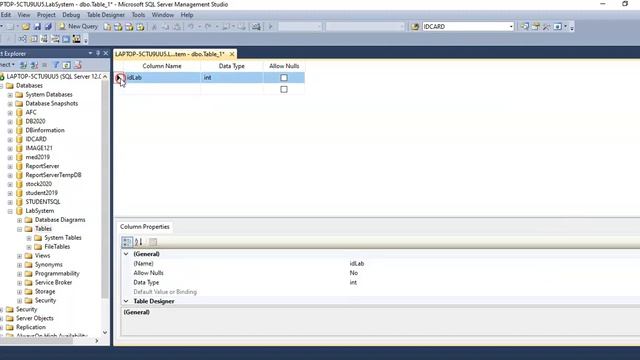The height and width of the screenshot is (360, 640).
Task: Click the Manage Fulltext Index icon
Action: pyautogui.click(x=44, y=39)
